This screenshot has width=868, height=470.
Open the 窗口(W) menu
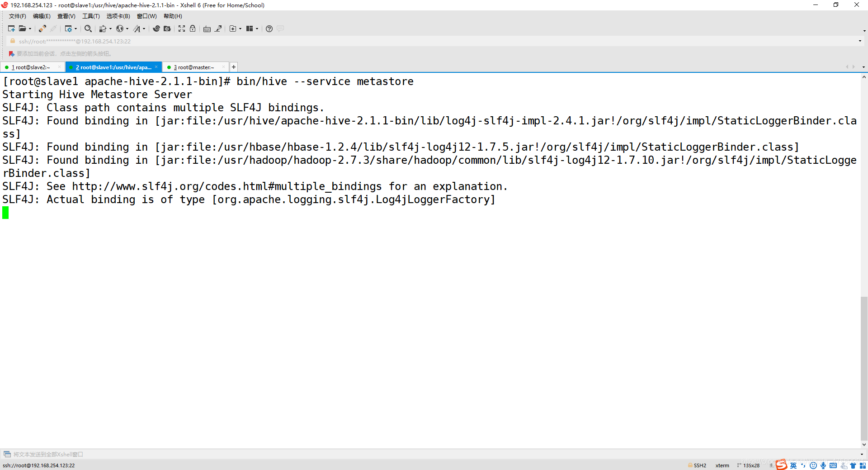(x=147, y=16)
